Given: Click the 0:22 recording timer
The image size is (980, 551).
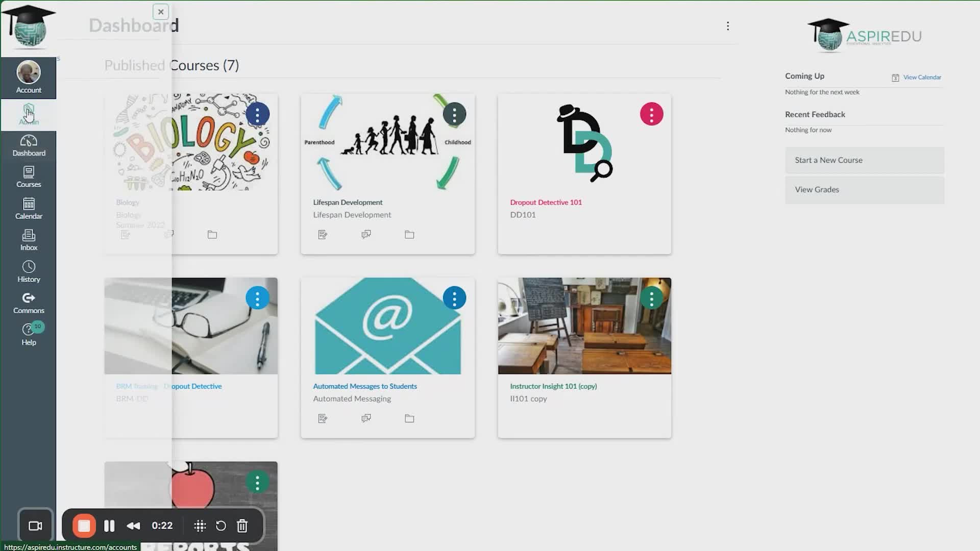Looking at the screenshot, I should pyautogui.click(x=162, y=525).
